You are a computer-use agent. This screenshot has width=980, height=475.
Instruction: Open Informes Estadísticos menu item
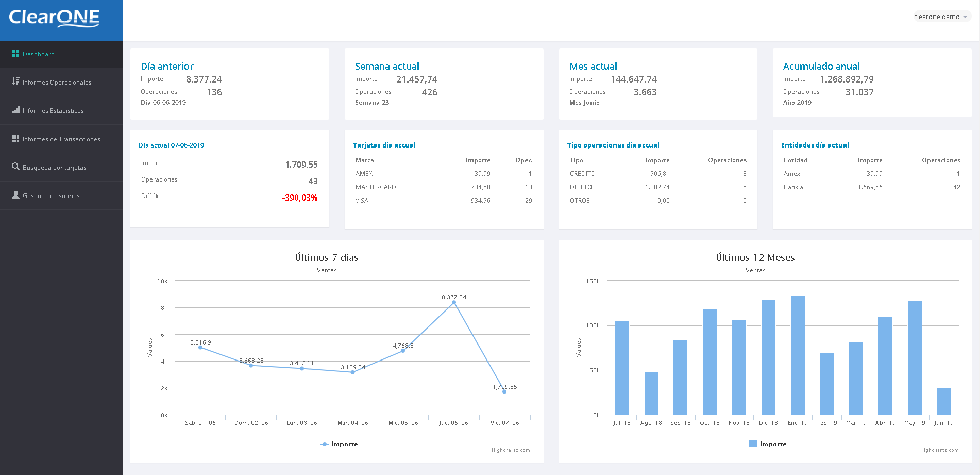coord(61,110)
